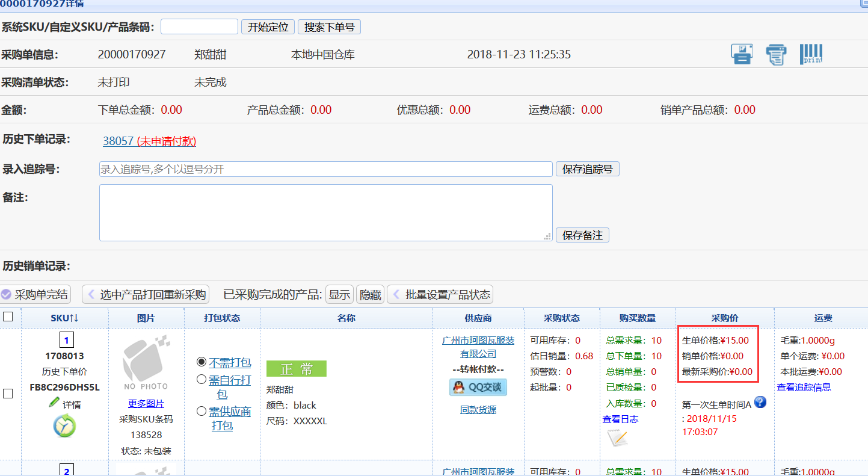Click 选中产品打回重新采购 button
Image resolution: width=868 pixels, height=476 pixels.
[146, 295]
